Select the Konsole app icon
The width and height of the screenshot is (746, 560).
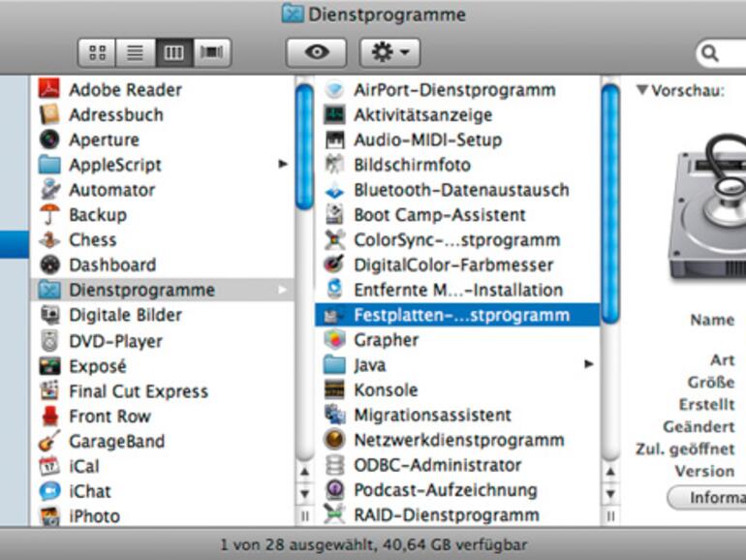click(334, 389)
